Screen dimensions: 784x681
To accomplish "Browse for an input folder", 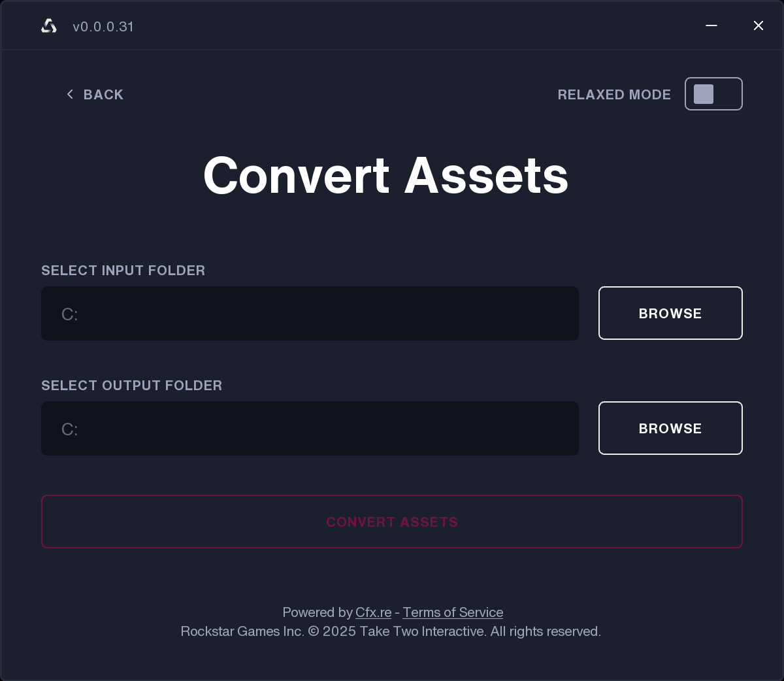I will click(670, 313).
